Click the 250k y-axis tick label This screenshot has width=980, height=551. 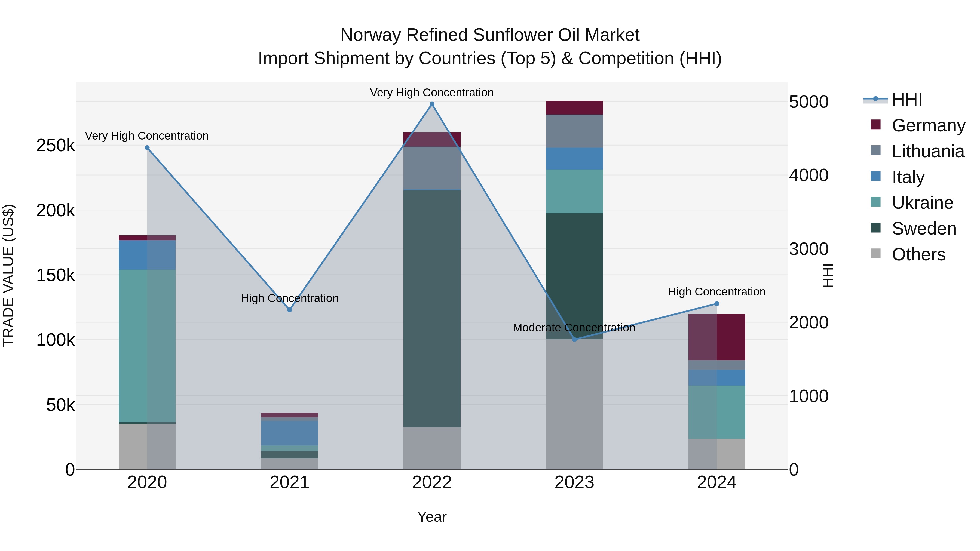[56, 145]
